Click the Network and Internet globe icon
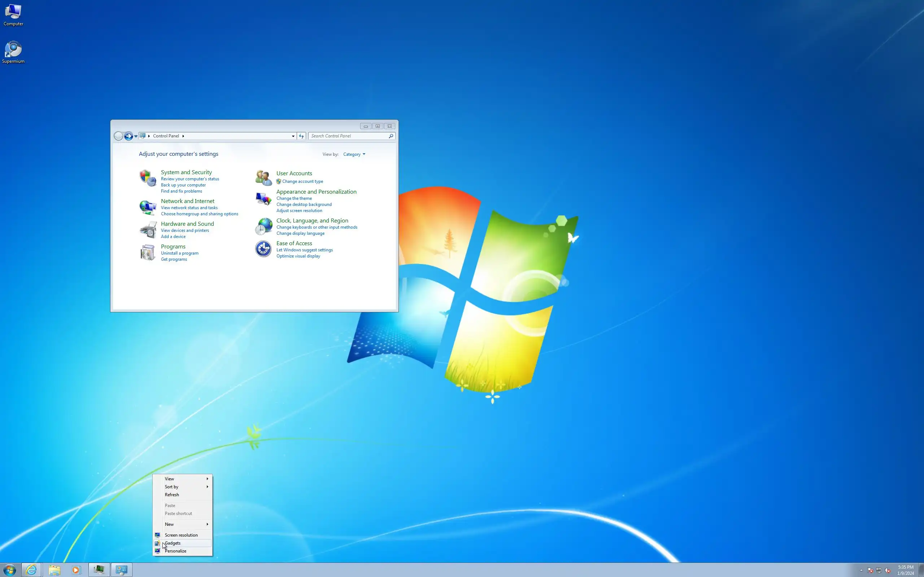Viewport: 924px width, 577px height. (148, 207)
